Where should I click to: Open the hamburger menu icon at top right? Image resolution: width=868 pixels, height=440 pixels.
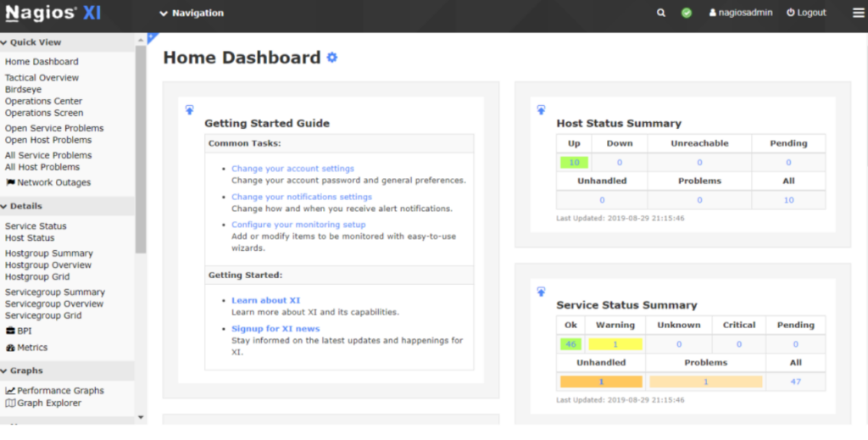tap(858, 13)
